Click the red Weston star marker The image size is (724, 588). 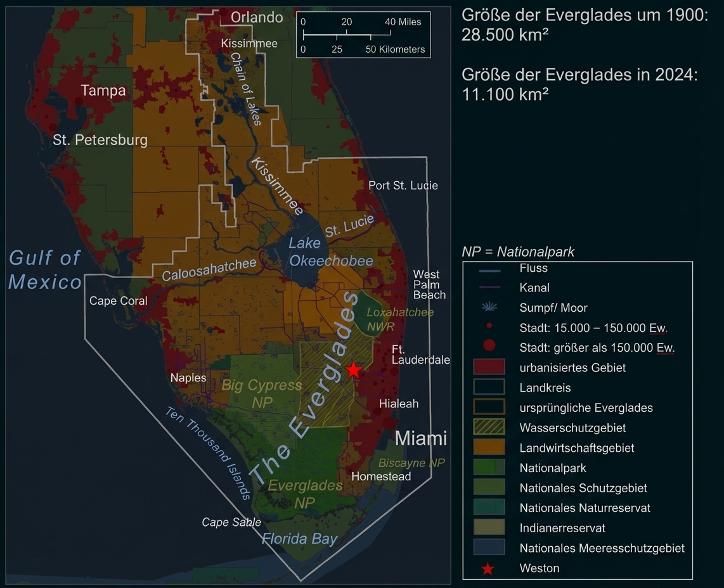tap(354, 369)
